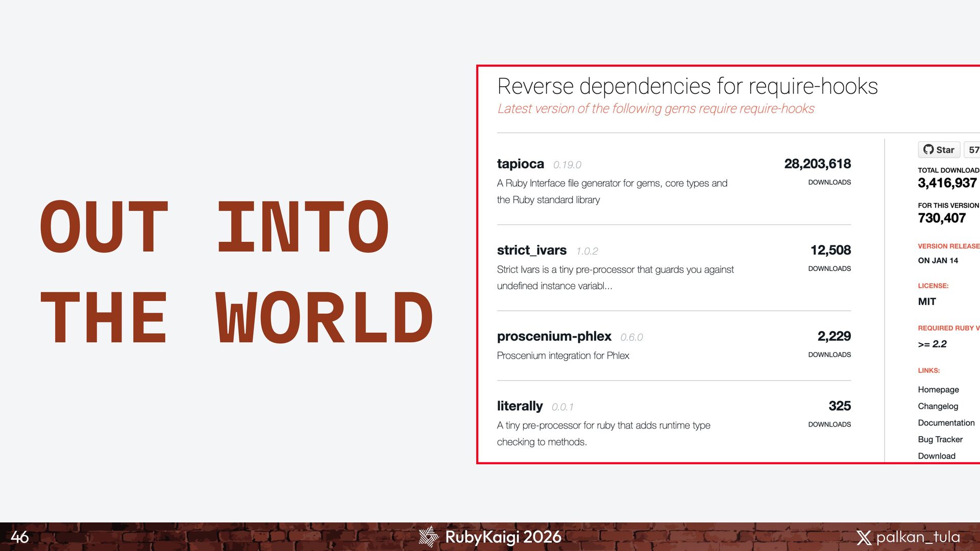This screenshot has width=980, height=551.
Task: Click the palkan_tula handle
Action: coord(918,537)
